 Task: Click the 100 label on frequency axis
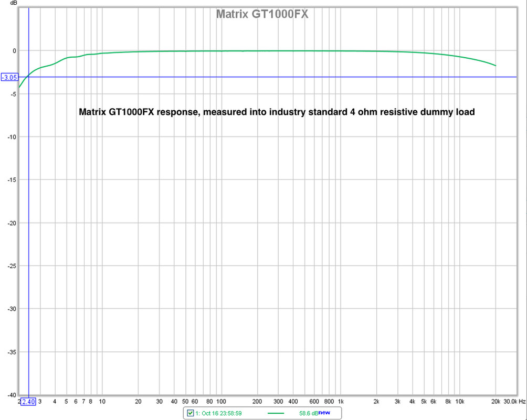(x=221, y=402)
